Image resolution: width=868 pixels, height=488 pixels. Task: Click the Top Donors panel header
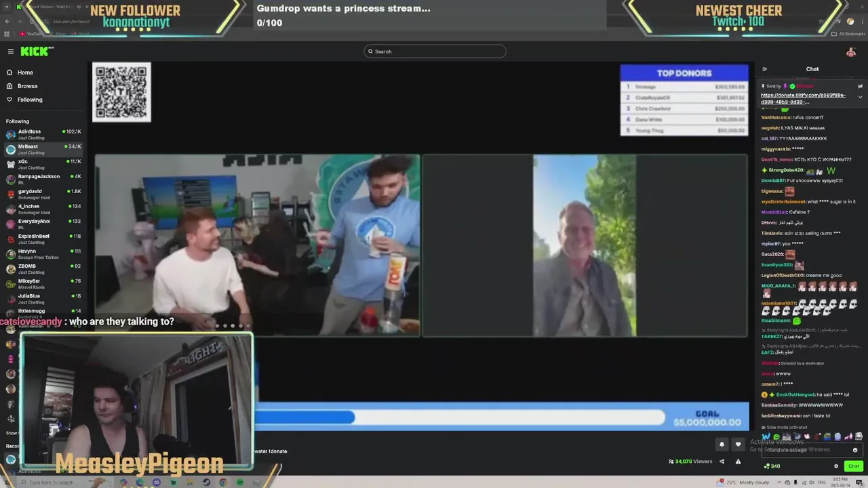pyautogui.click(x=684, y=73)
